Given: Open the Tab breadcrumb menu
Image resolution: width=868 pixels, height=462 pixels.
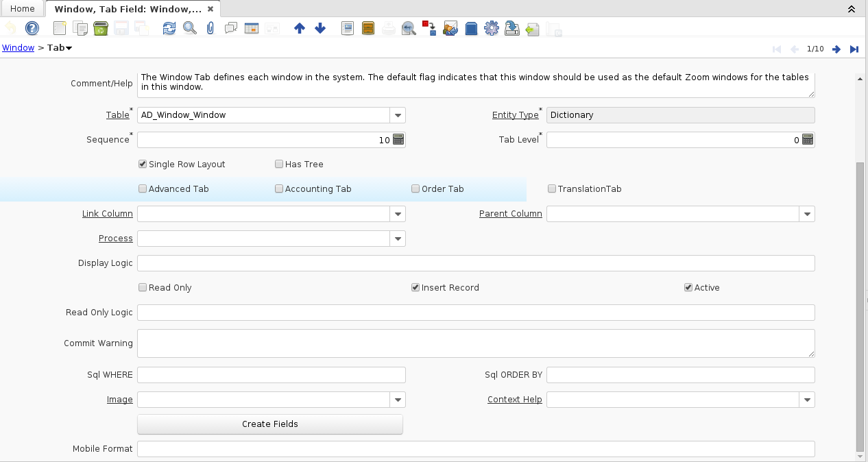Looking at the screenshot, I should [x=60, y=48].
